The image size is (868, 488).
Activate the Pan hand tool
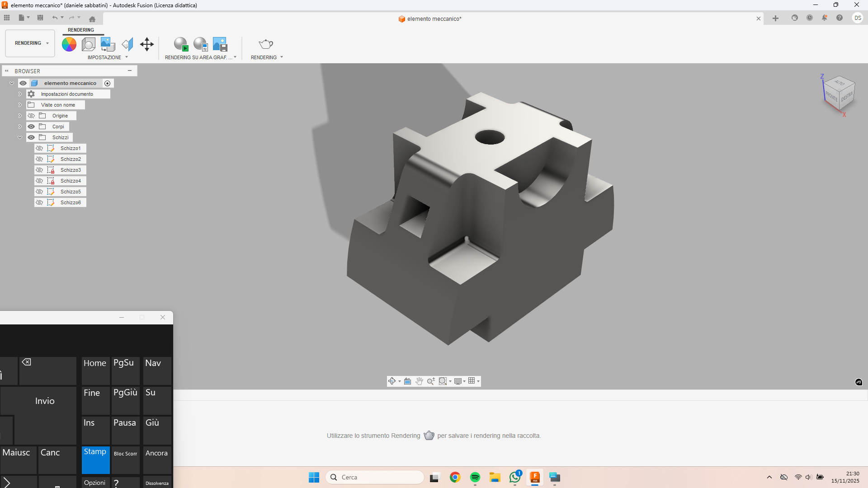pyautogui.click(x=420, y=381)
